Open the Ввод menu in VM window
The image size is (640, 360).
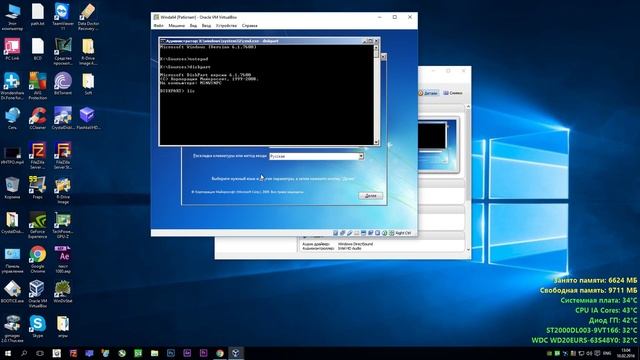[207, 25]
